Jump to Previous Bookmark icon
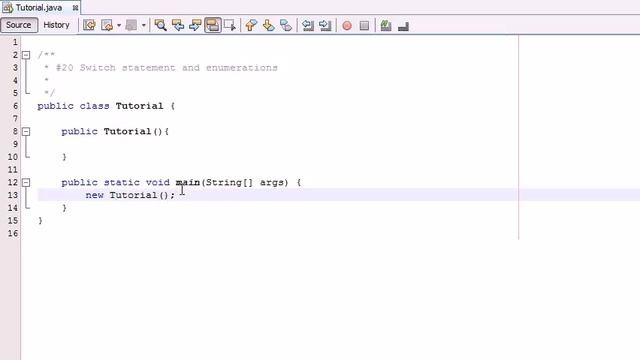This screenshot has height=360, width=640. [x=251, y=25]
